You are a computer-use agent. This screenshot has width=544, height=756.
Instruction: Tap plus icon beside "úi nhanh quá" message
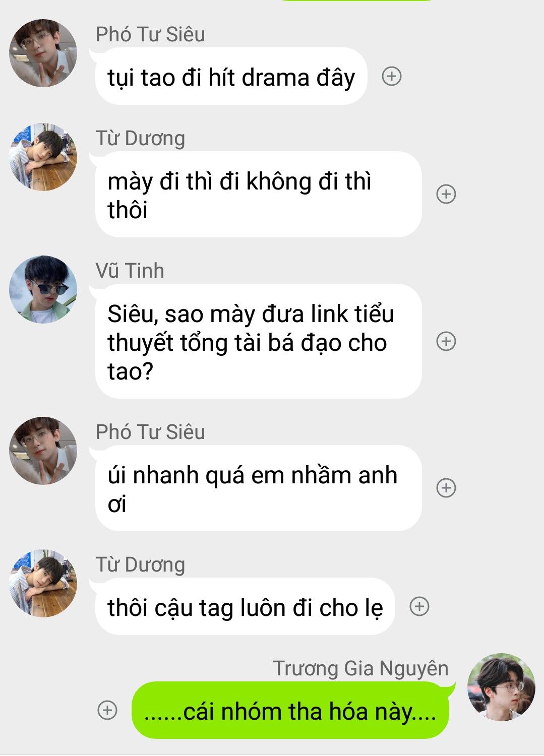[x=446, y=488]
